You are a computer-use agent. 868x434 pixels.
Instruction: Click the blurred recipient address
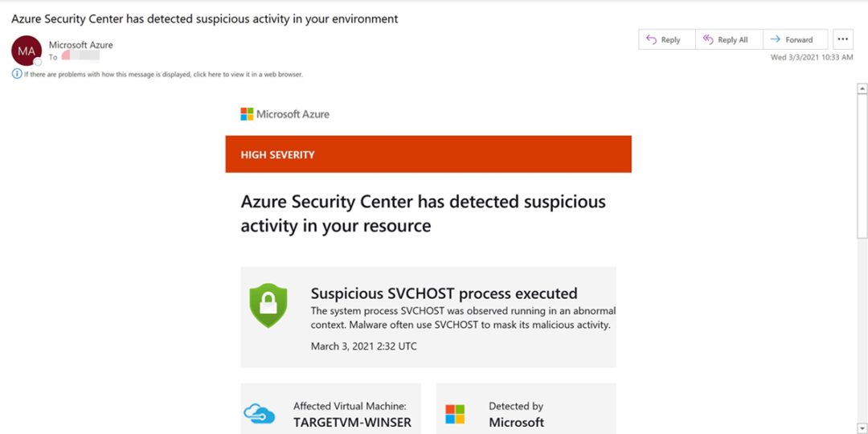[x=80, y=55]
